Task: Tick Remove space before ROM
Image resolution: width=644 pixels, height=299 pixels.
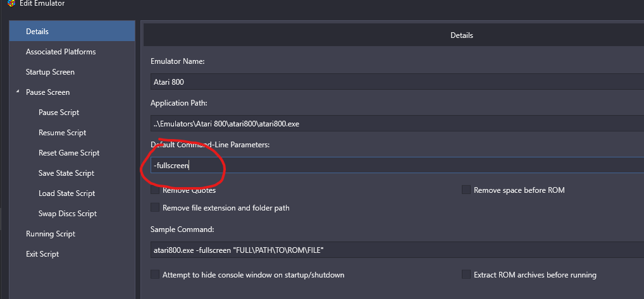Action: point(466,190)
